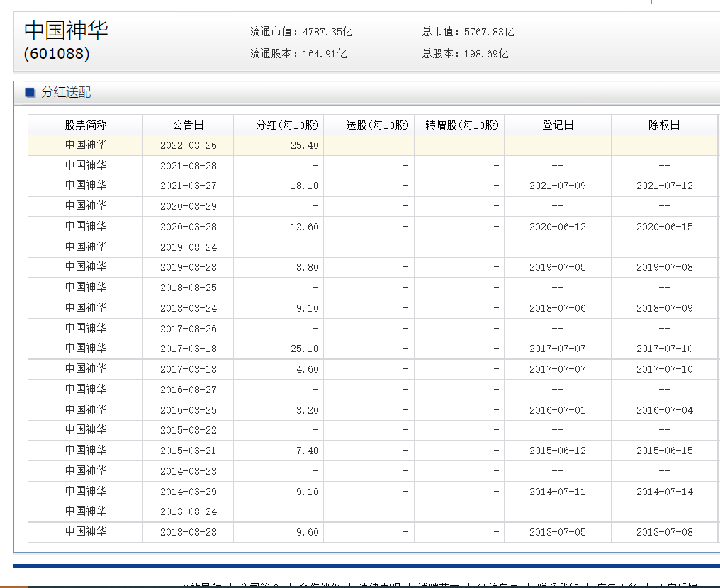Select the 2013-03-23 announcement date

pos(189,532)
